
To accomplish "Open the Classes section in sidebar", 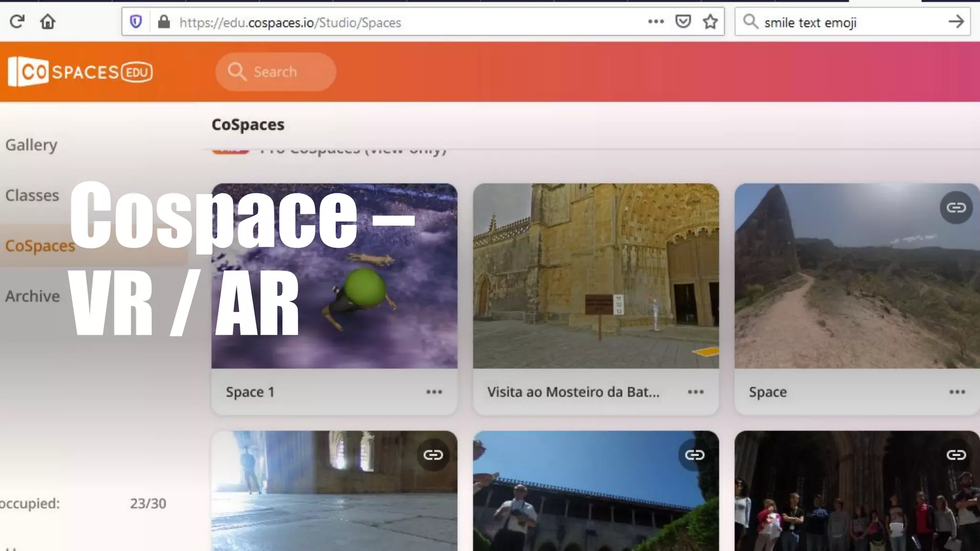I will pos(32,195).
